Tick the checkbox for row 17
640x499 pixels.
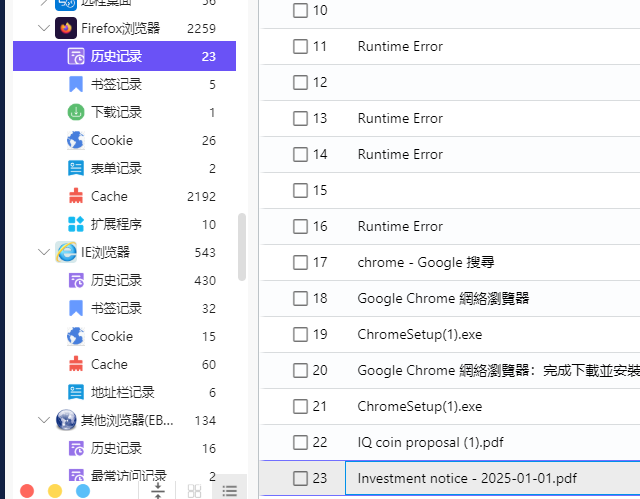point(300,262)
